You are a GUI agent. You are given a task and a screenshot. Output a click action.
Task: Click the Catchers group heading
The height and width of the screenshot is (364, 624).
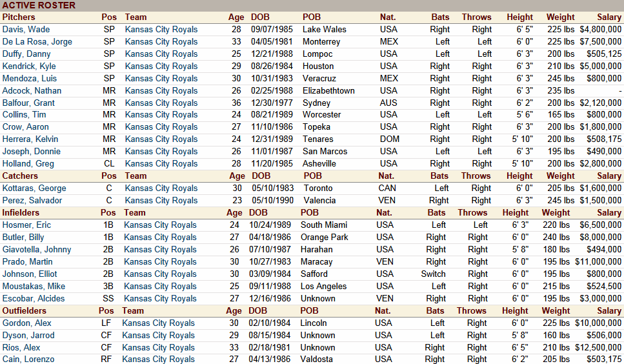pos(20,176)
